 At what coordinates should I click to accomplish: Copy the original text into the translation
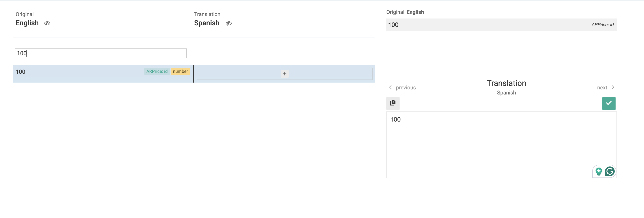click(393, 103)
